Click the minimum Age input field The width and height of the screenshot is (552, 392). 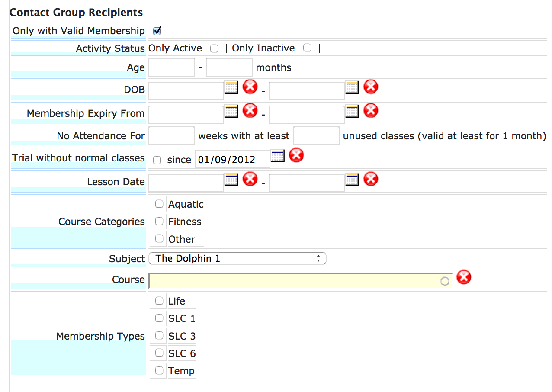(171, 67)
